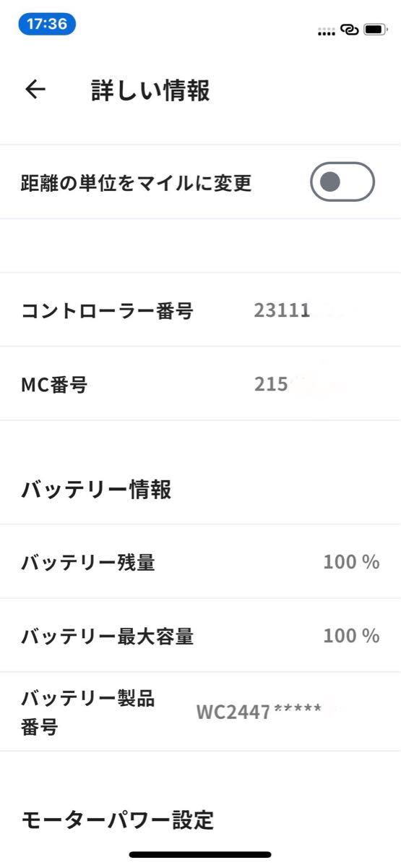Tap the back arrow icon

[x=35, y=90]
